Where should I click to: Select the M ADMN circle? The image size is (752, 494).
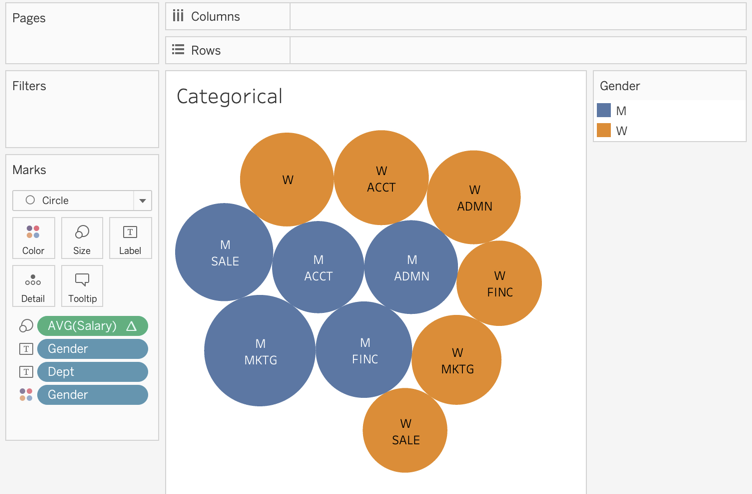point(411,267)
